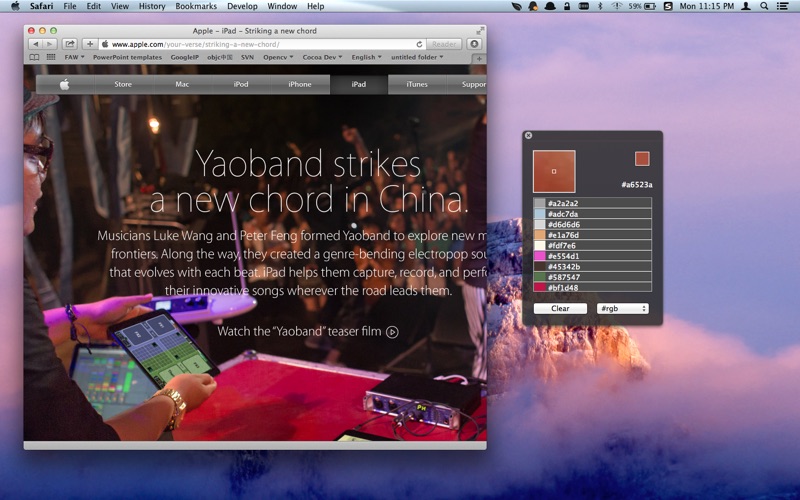Image resolution: width=800 pixels, height=500 pixels.
Task: Select the #e554d1 magenta color row
Action: click(592, 256)
